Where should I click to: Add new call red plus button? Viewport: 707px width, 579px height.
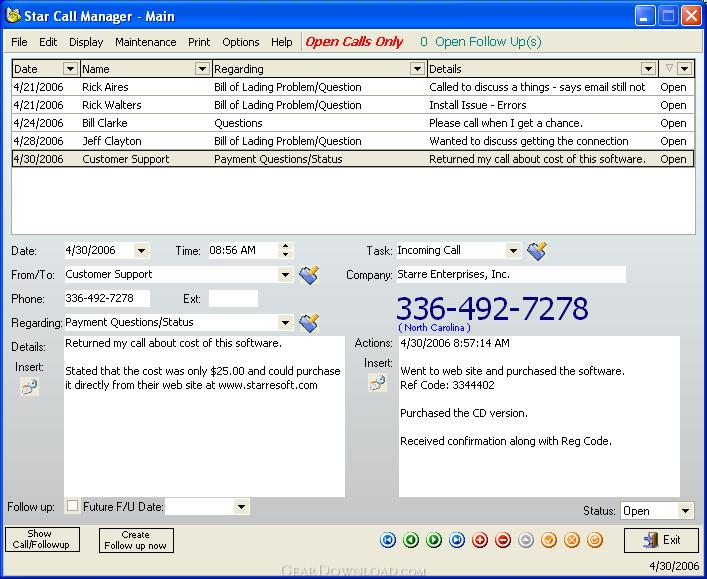[480, 540]
